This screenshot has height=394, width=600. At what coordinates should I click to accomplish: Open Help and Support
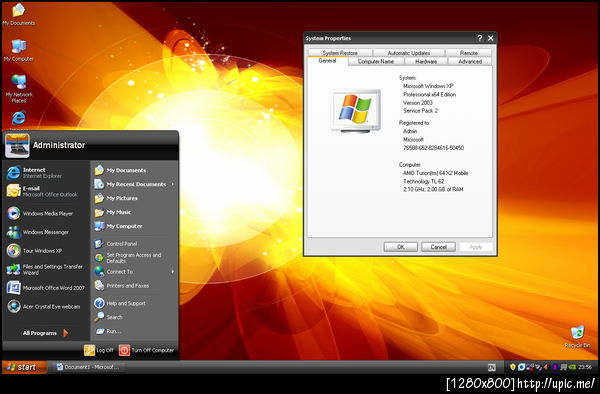[x=134, y=303]
